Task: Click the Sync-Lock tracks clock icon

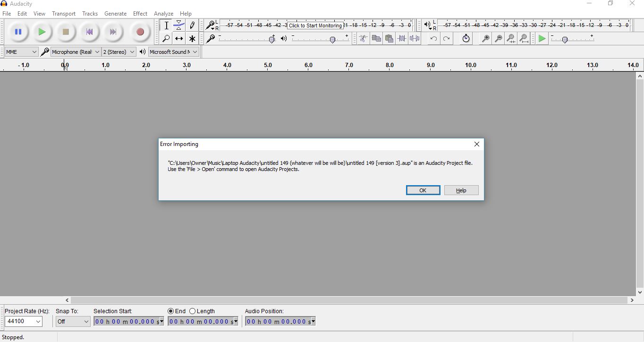Action: [466, 39]
